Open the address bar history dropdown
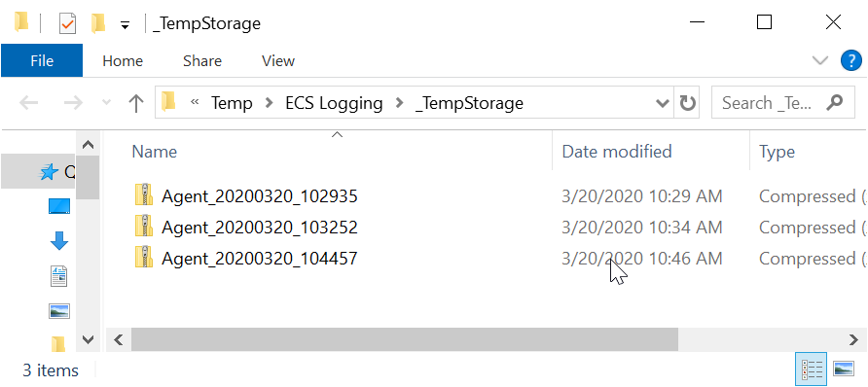The height and width of the screenshot is (387, 868). 661,103
